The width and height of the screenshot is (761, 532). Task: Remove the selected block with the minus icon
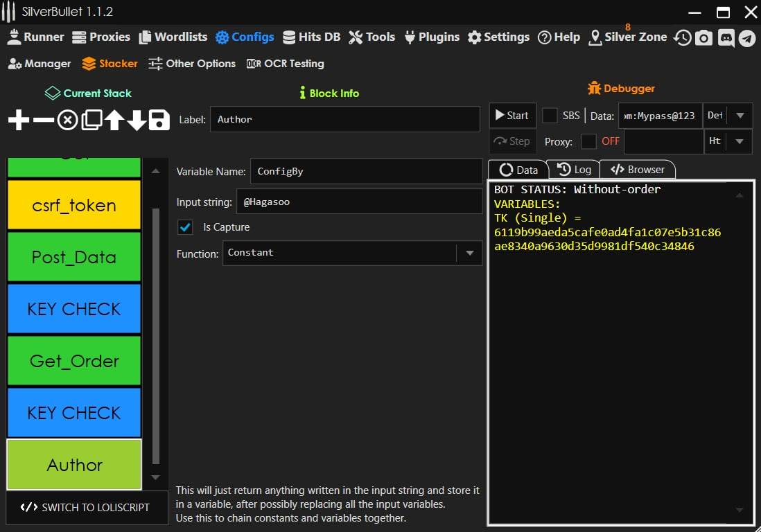pos(43,121)
